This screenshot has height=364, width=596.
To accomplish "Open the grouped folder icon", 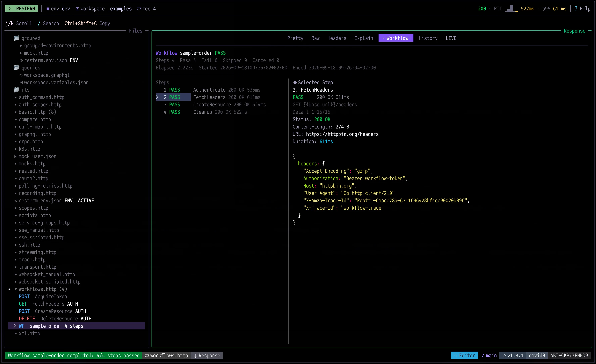I will tap(16, 38).
